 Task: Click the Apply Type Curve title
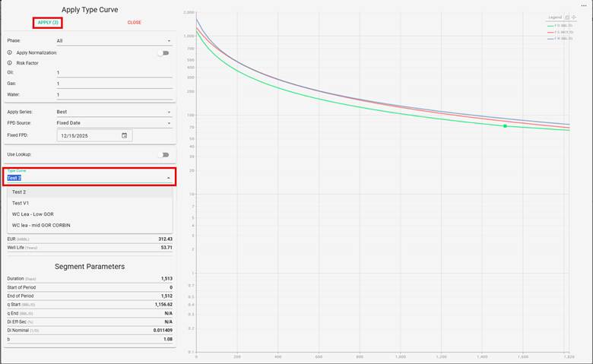click(90, 10)
